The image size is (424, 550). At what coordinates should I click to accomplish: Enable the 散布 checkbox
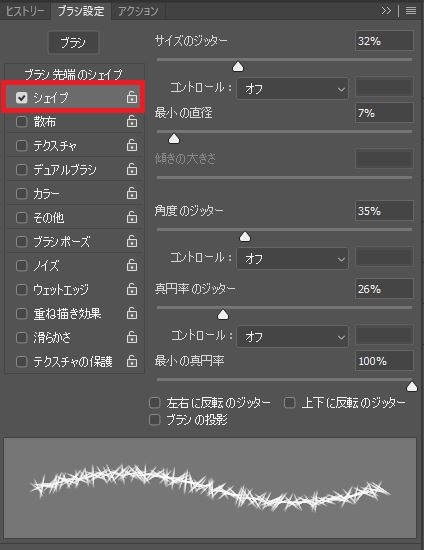[22, 122]
